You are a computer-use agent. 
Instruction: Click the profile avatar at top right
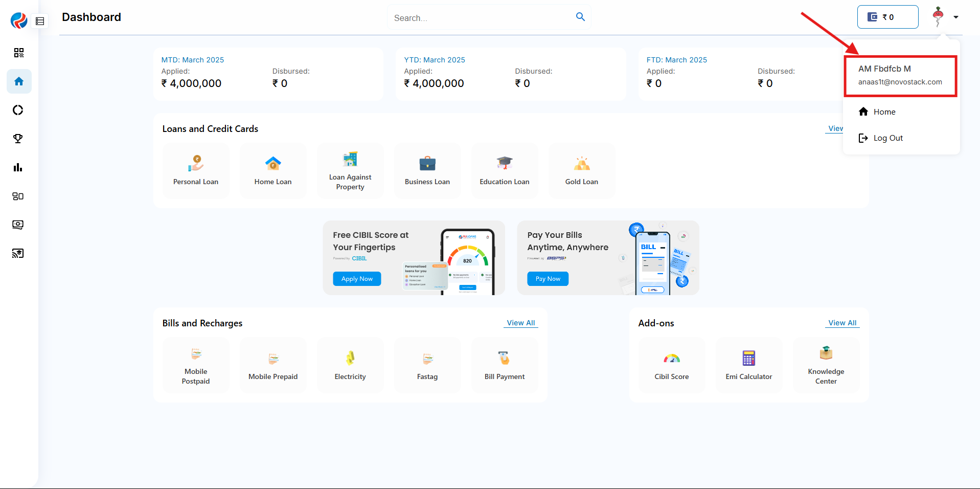pyautogui.click(x=938, y=17)
